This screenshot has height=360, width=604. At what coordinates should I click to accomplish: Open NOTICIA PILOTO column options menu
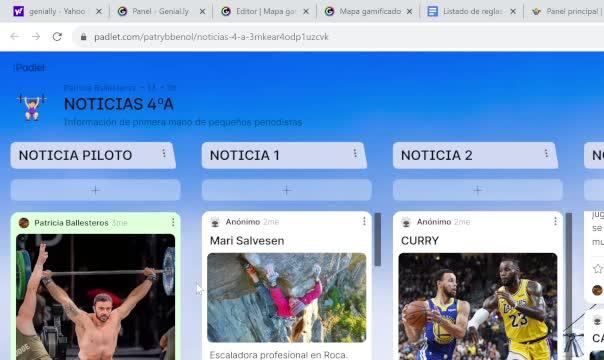click(x=164, y=154)
